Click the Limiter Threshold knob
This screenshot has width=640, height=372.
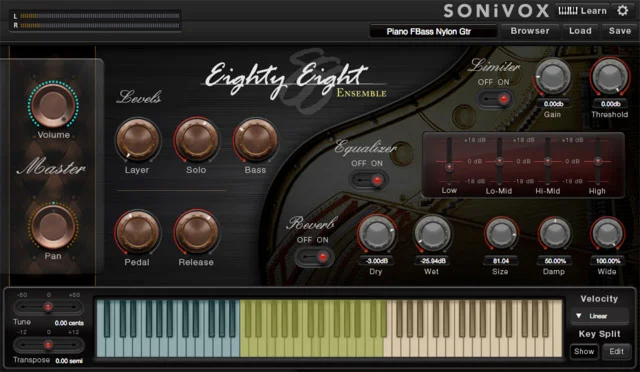[610, 77]
